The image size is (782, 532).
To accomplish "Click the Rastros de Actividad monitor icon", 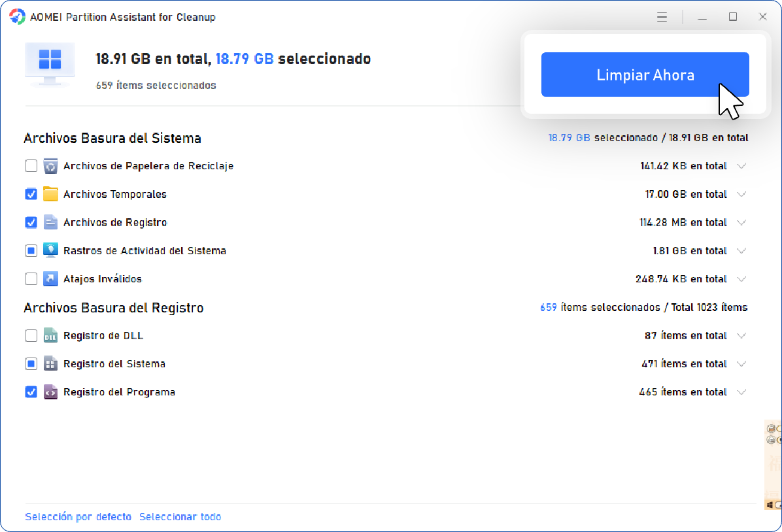I will pos(50,250).
